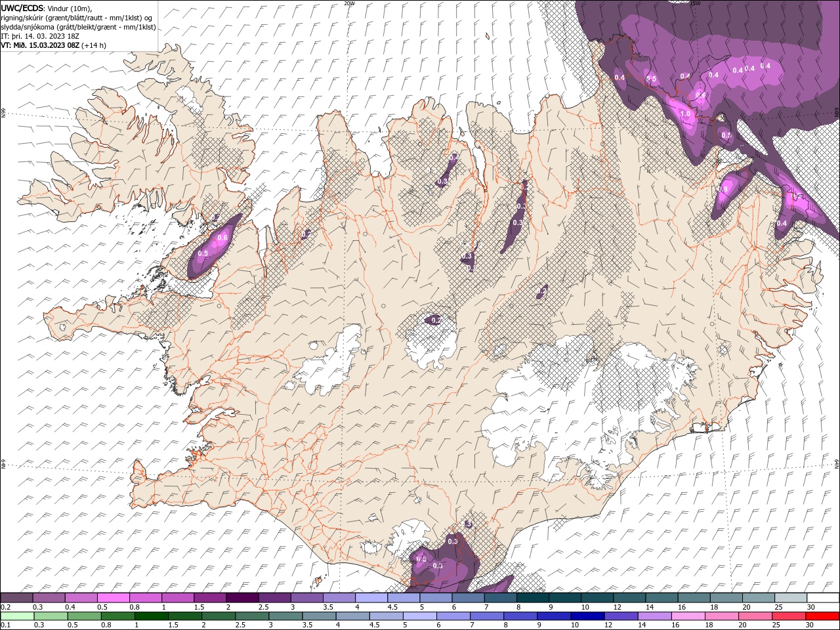Click the '0.1' label in the lower legend row
The image size is (840, 630).
click(5, 625)
